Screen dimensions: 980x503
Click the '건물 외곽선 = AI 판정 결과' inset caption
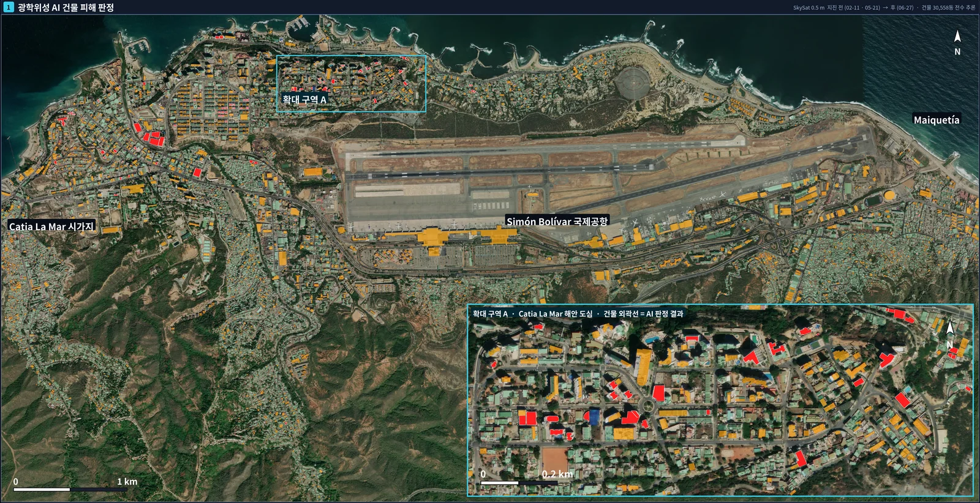643,314
